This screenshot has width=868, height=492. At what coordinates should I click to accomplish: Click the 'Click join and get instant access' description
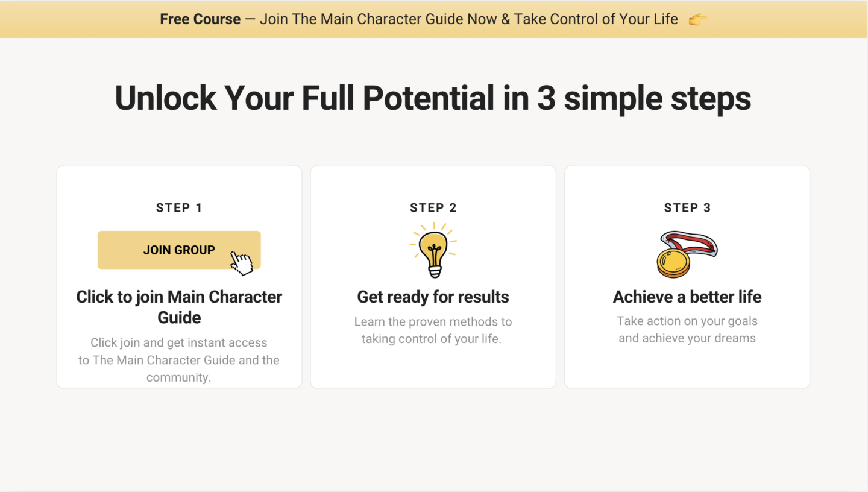(x=179, y=360)
